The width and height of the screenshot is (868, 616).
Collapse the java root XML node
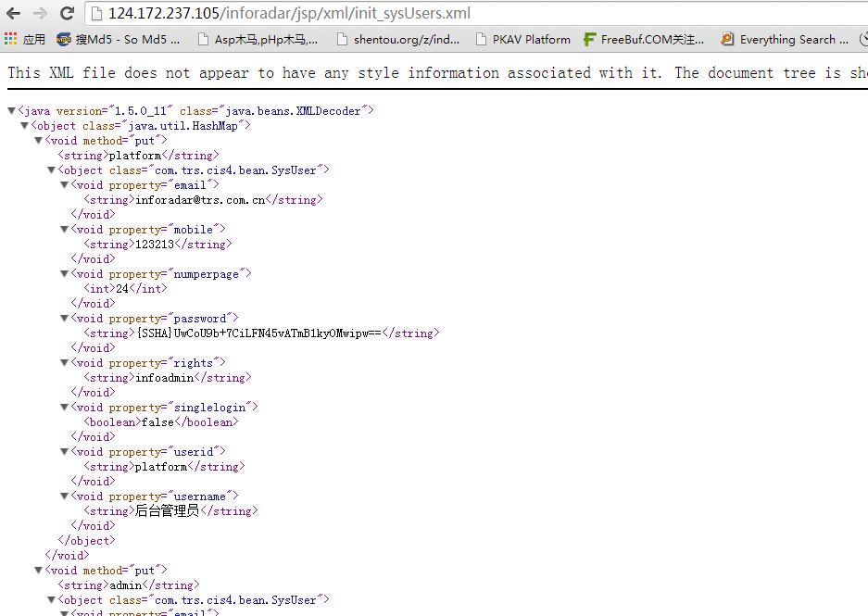click(11, 110)
